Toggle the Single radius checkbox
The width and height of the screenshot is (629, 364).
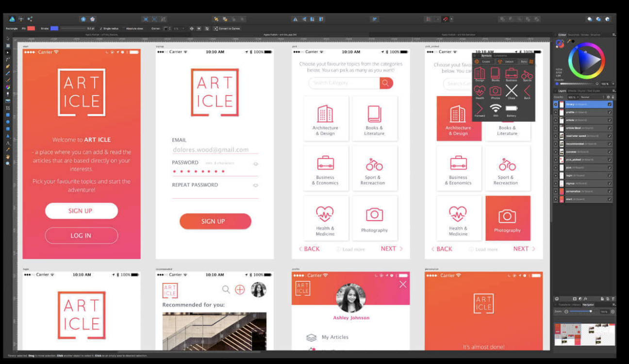(101, 28)
